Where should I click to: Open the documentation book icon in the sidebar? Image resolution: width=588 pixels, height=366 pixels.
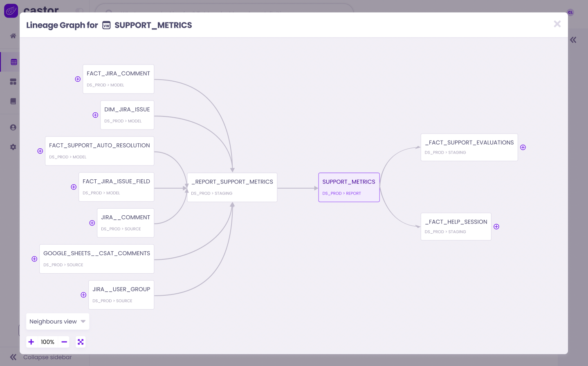(x=13, y=101)
